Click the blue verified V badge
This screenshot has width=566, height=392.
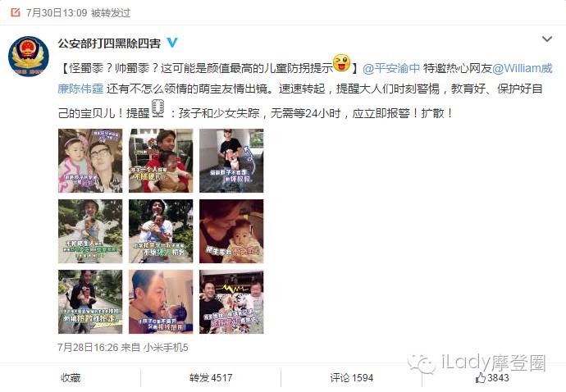(172, 43)
